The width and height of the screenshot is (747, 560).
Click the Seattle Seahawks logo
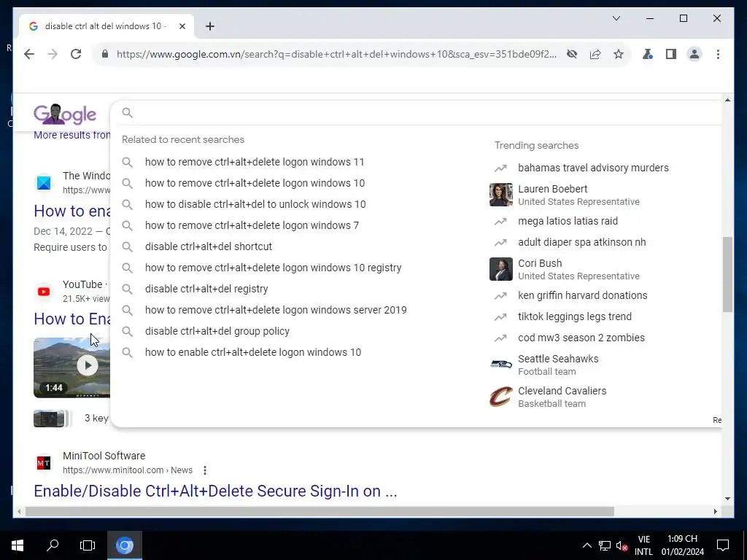500,365
